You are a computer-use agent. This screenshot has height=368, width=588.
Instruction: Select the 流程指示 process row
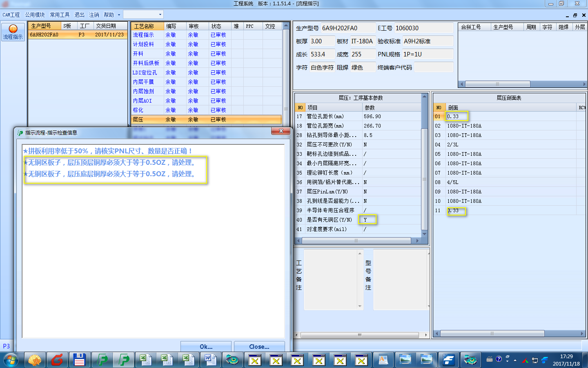[206, 35]
